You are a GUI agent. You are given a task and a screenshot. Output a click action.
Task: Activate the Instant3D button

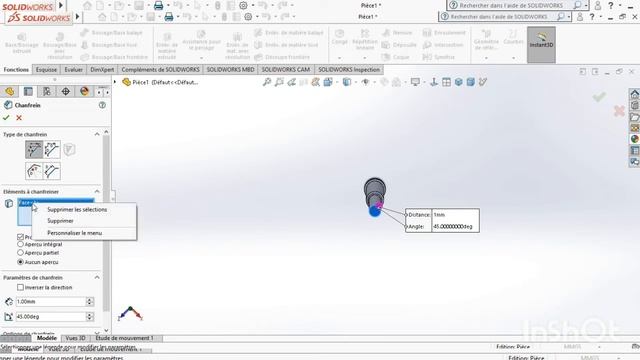click(541, 45)
